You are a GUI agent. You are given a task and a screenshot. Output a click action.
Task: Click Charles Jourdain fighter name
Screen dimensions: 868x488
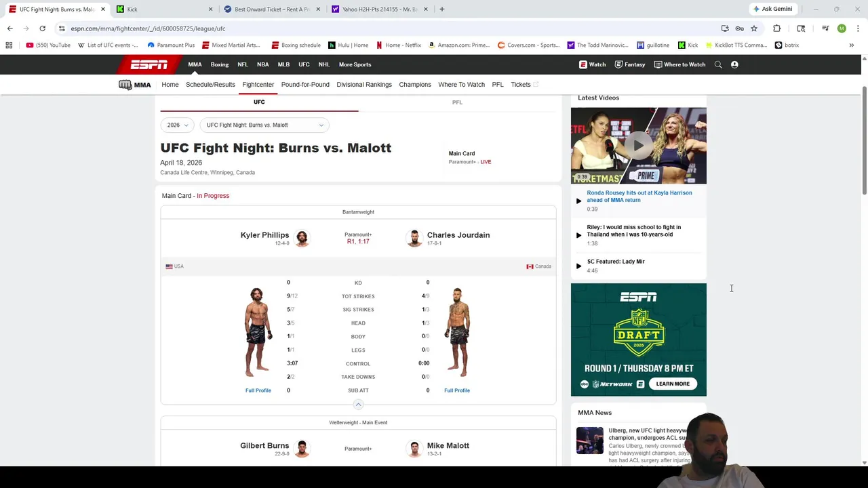coord(458,235)
